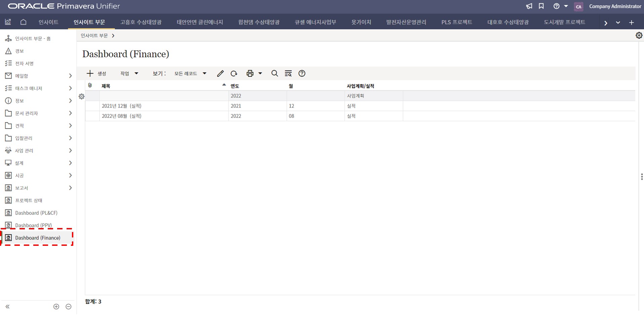Click the magnifier search icon

tap(275, 74)
